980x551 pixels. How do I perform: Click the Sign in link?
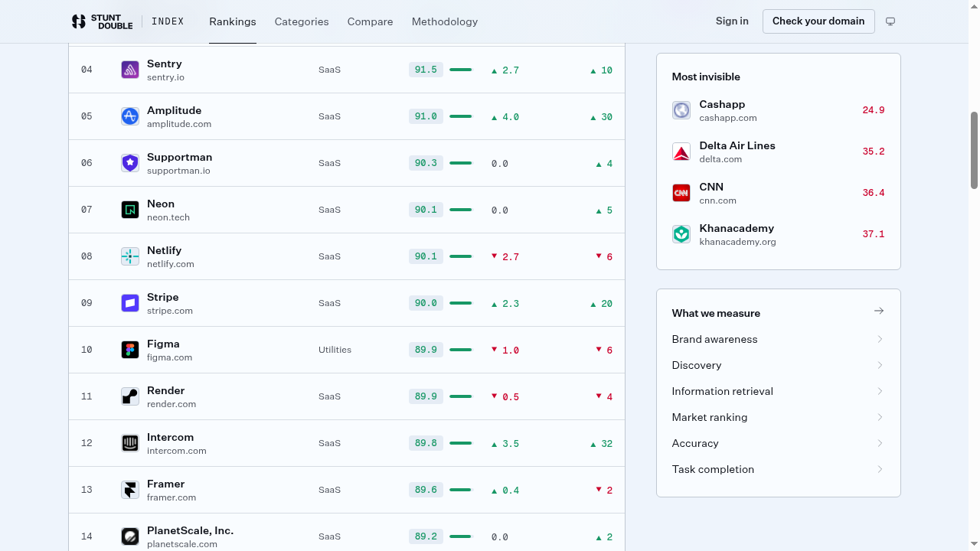[732, 21]
